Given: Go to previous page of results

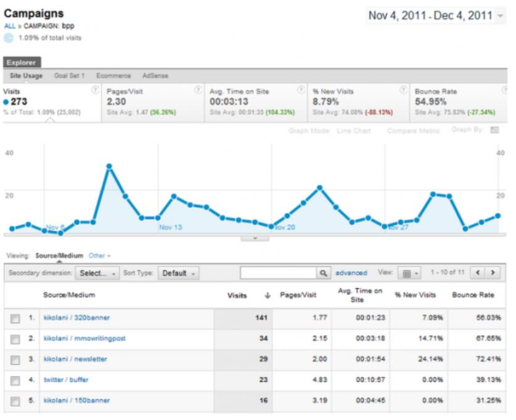Looking at the screenshot, I should [x=478, y=272].
